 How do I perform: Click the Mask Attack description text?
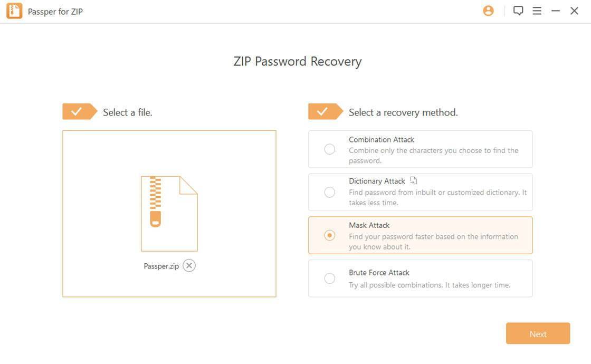[433, 242]
